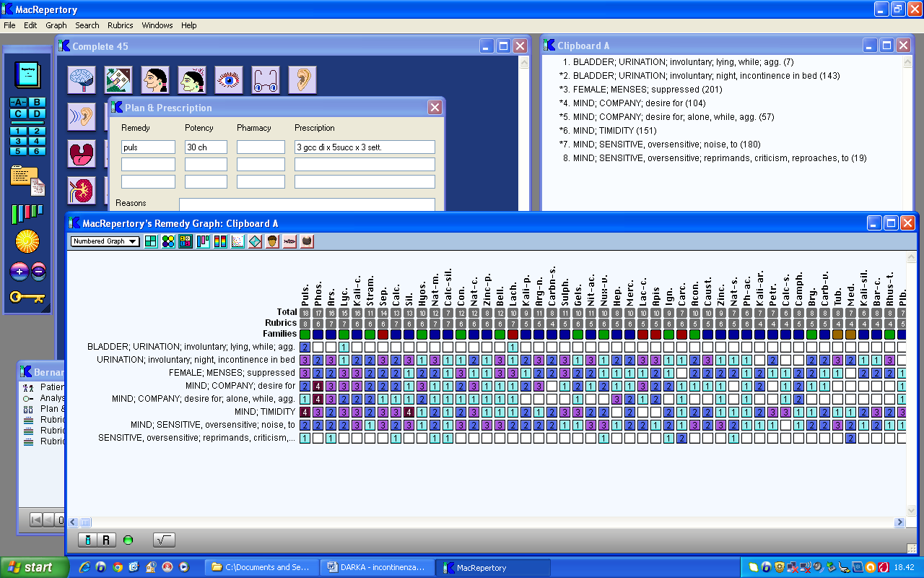924x578 pixels.
Task: Click the Sep. families red color square
Action: point(383,335)
